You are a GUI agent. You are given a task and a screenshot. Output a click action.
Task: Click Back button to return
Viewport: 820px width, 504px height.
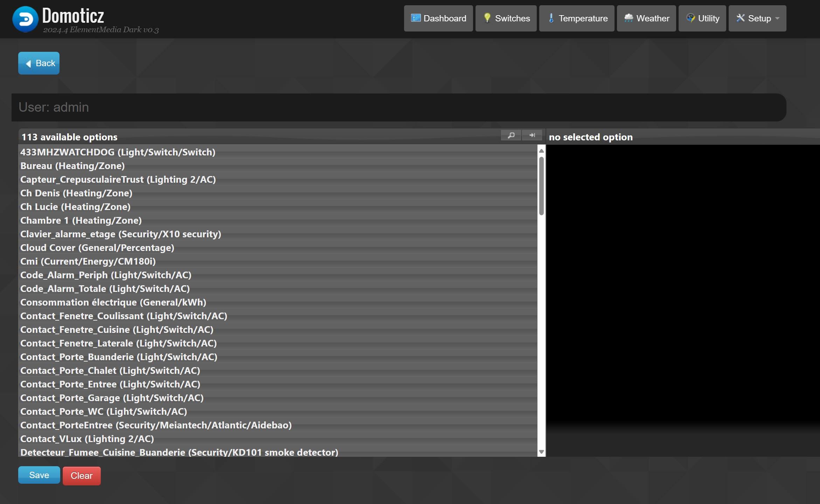(38, 63)
